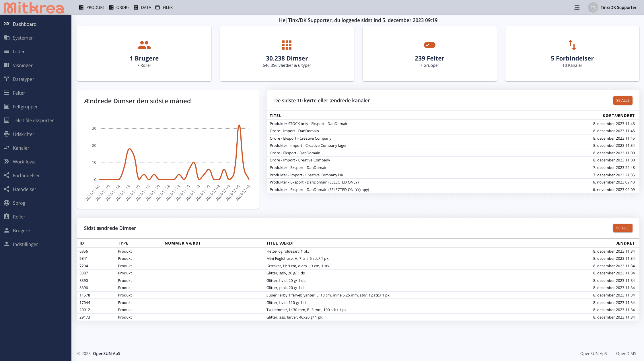Screen dimensions: 644x361
Task: Open the OpenDIMS footer link
Action: [x=626, y=354]
